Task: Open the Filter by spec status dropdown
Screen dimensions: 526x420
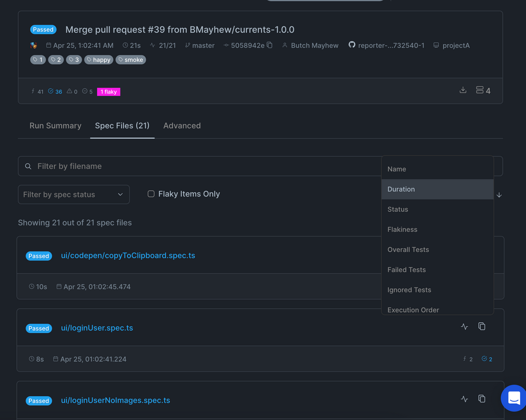Action: point(74,194)
